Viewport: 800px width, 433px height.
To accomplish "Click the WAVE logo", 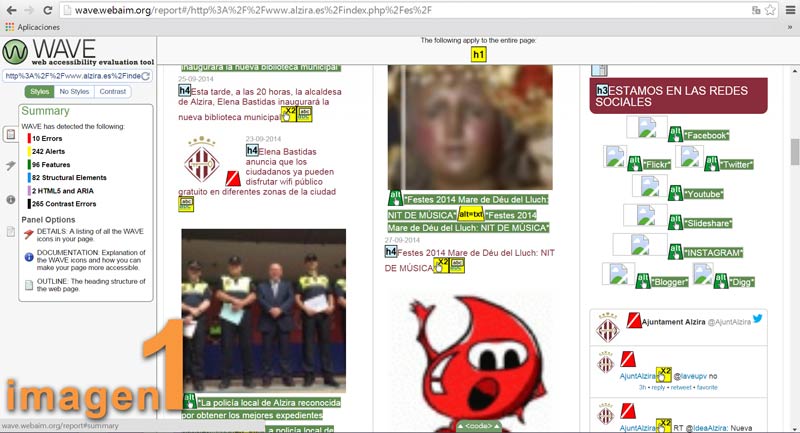I will 78,52.
